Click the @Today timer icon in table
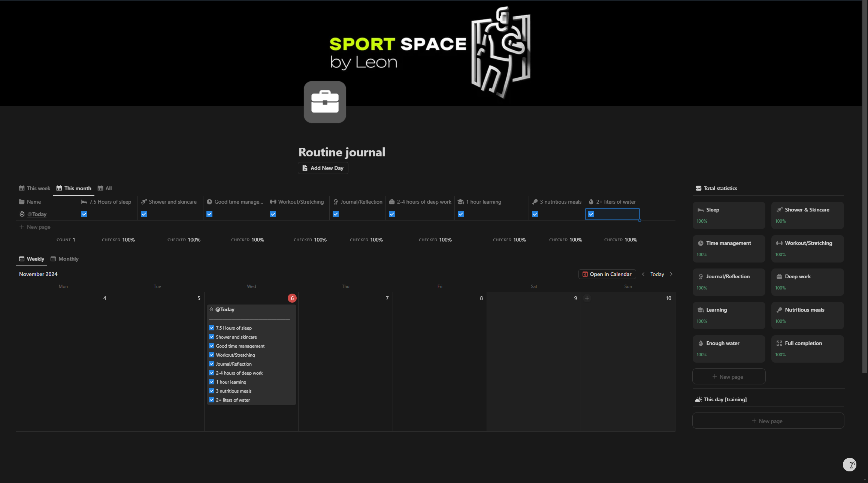This screenshot has width=868, height=483. (22, 214)
